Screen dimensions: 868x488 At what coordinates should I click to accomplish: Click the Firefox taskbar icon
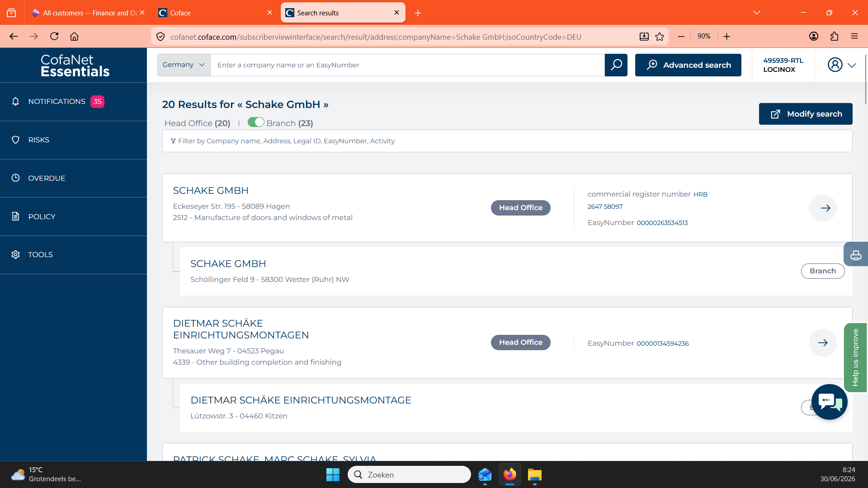(510, 474)
